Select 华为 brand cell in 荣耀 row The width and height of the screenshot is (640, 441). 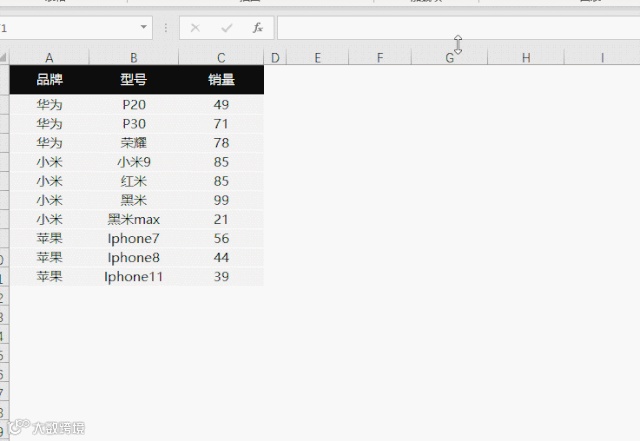coord(49,143)
